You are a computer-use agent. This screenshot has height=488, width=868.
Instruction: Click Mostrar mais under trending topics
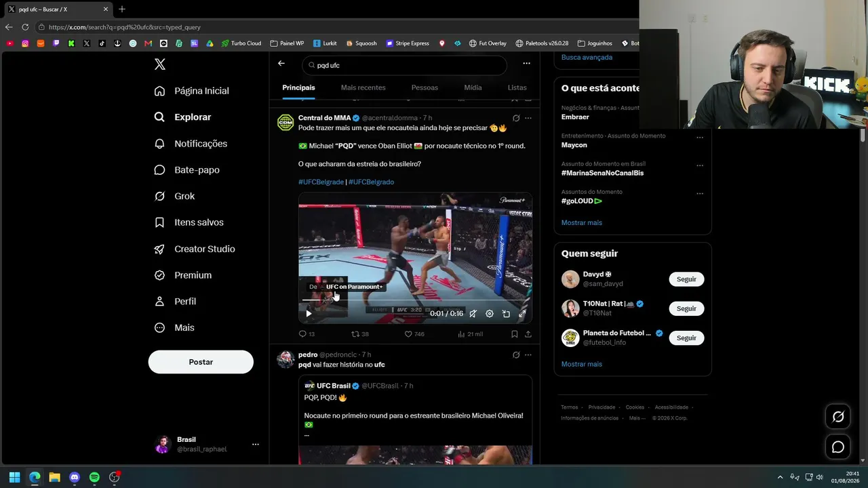582,222
